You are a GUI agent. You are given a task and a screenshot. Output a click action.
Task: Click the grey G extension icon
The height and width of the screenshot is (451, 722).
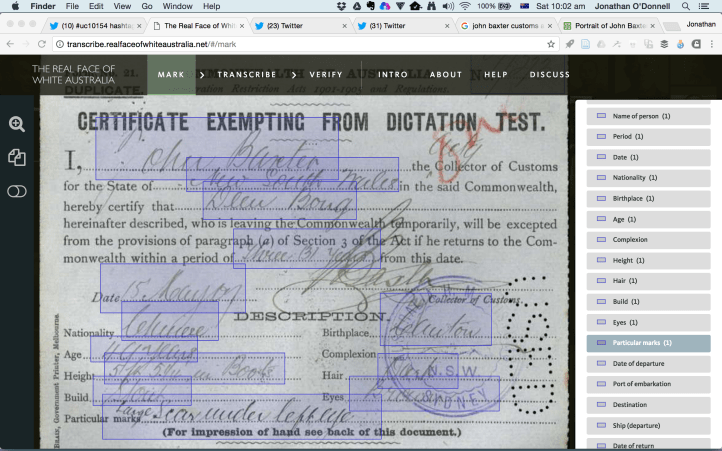[696, 44]
